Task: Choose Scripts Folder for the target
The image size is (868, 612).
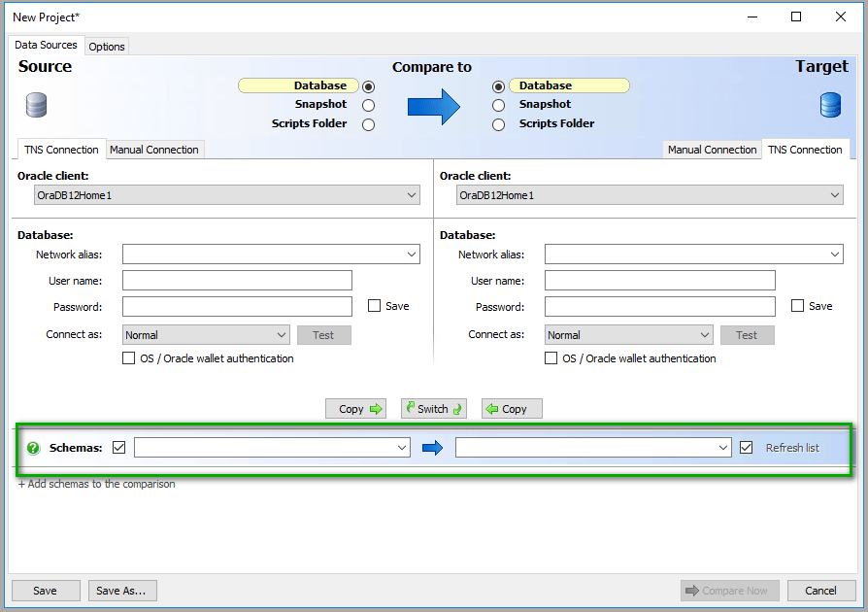Action: click(x=498, y=123)
